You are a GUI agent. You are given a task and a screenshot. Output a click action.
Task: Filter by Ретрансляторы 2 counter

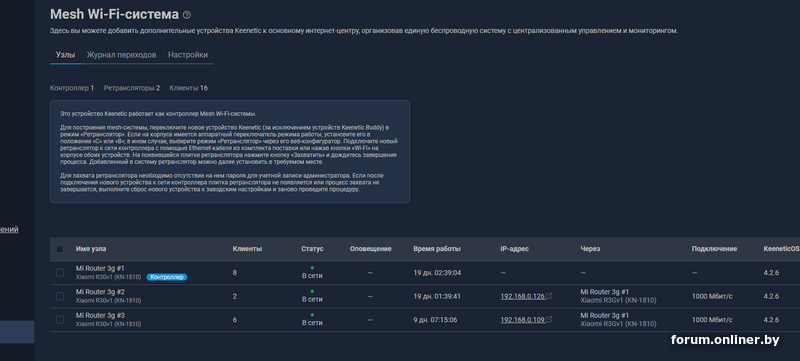132,88
